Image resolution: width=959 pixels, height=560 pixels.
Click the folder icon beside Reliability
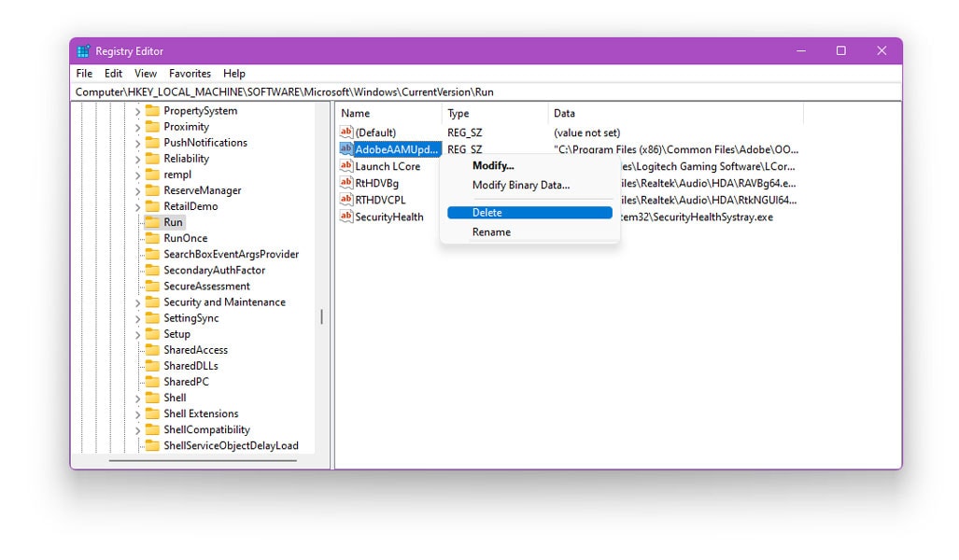tap(152, 159)
